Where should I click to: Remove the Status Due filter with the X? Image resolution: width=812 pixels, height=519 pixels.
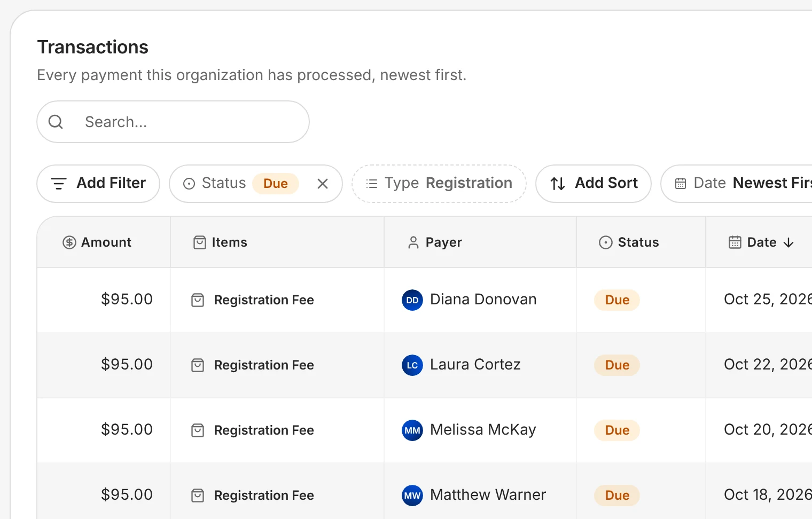click(x=323, y=184)
